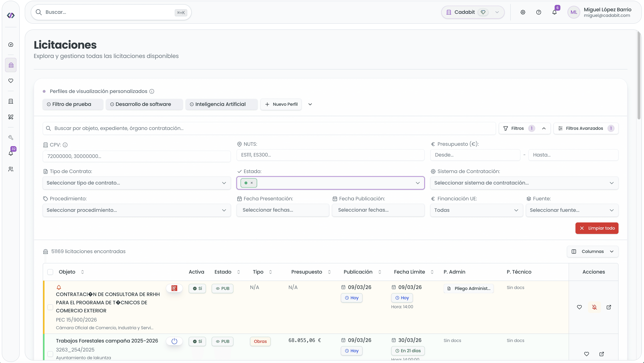644x363 pixels.
Task: Check the Trabajos Forestales row checkbox
Action: coord(50,354)
